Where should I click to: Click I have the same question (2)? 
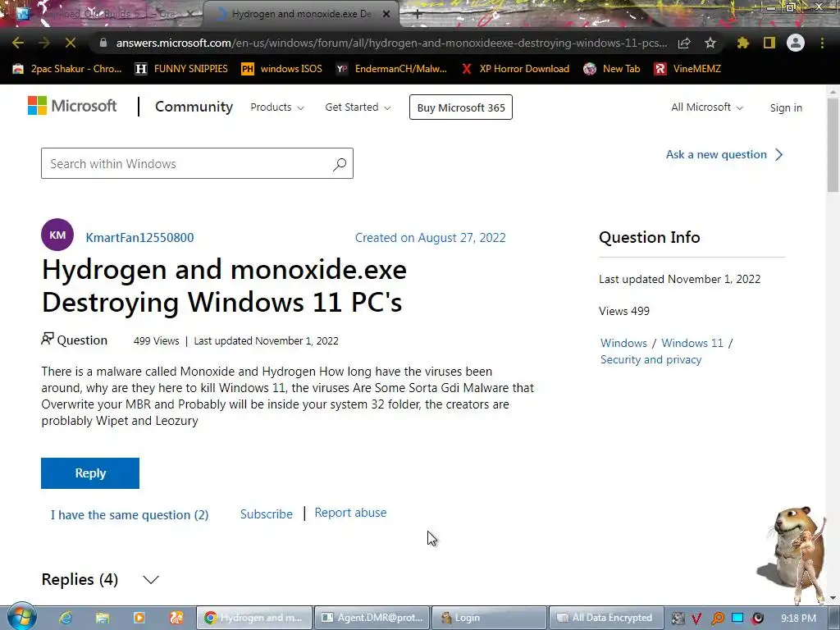pyautogui.click(x=130, y=515)
